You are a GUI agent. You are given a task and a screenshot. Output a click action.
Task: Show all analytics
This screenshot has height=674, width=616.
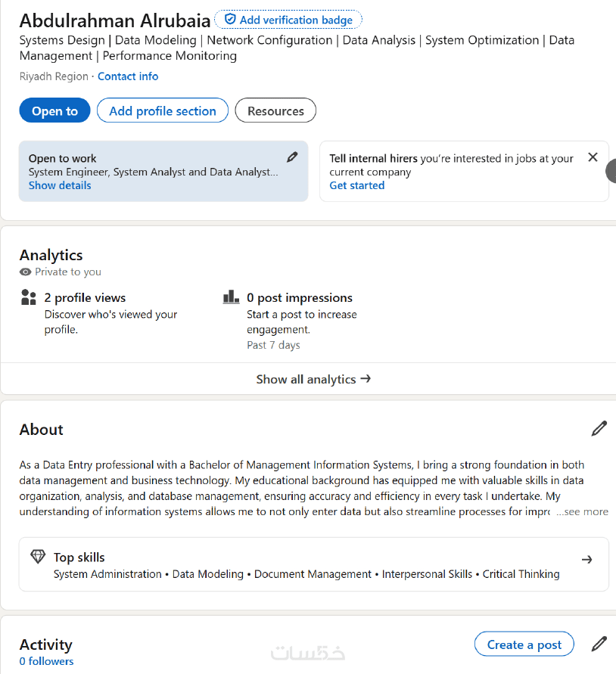[313, 379]
